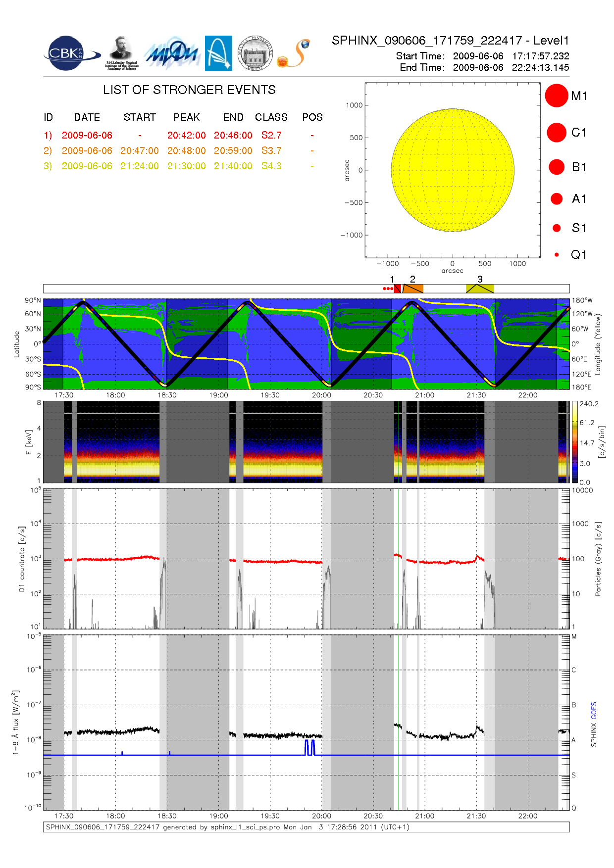Click the C1 class red circle legend

point(557,133)
